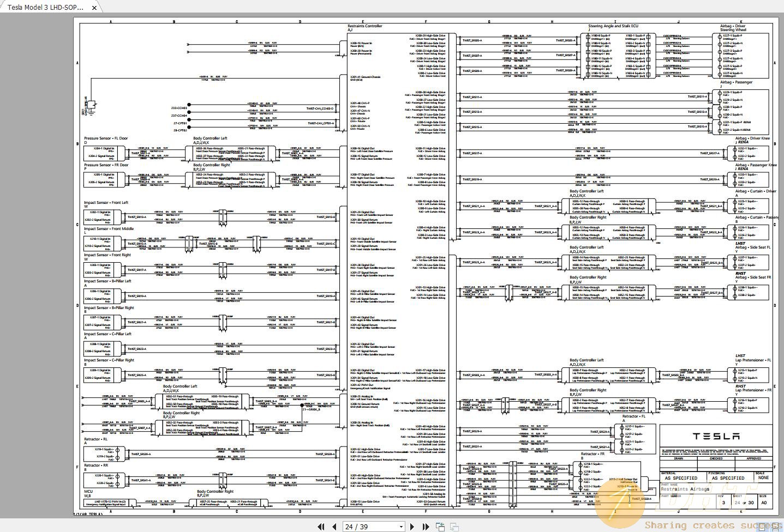Click the MCU component label
The image size is (784, 532).
pos(88,491)
